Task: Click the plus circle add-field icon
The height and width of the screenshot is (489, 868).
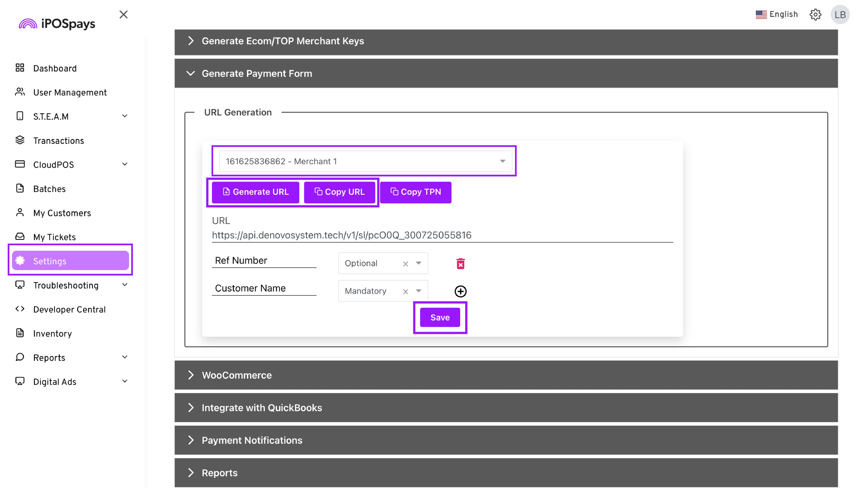Action: [460, 291]
